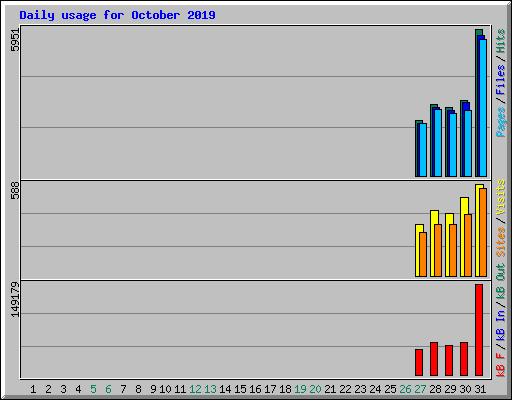The height and width of the screenshot is (400, 512).
Task: Click day label 25 on x-axis
Action: (390, 389)
